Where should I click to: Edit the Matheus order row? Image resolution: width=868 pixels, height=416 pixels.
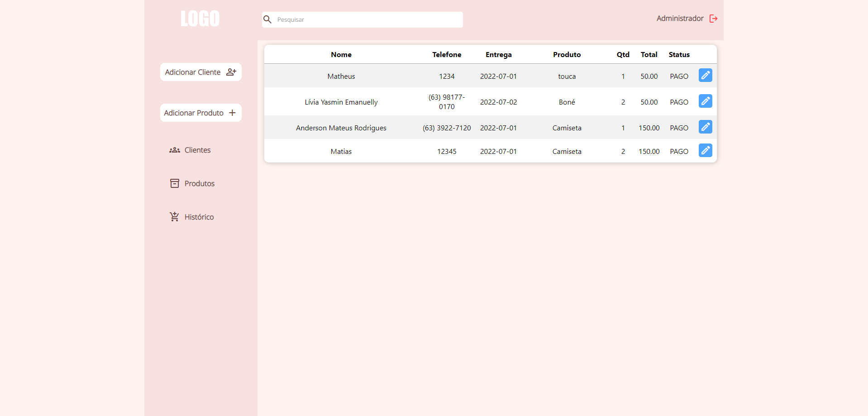[x=706, y=75]
